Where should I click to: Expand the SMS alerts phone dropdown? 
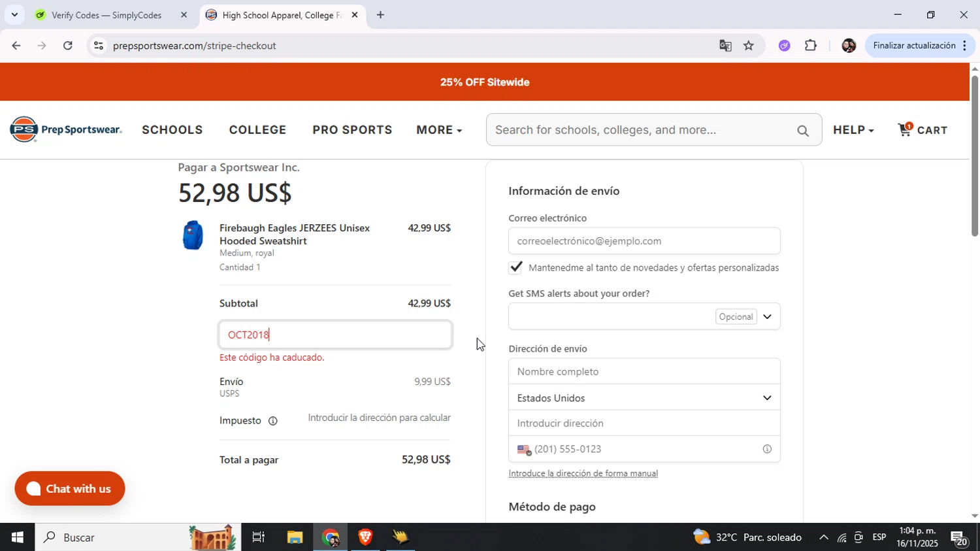[767, 317]
